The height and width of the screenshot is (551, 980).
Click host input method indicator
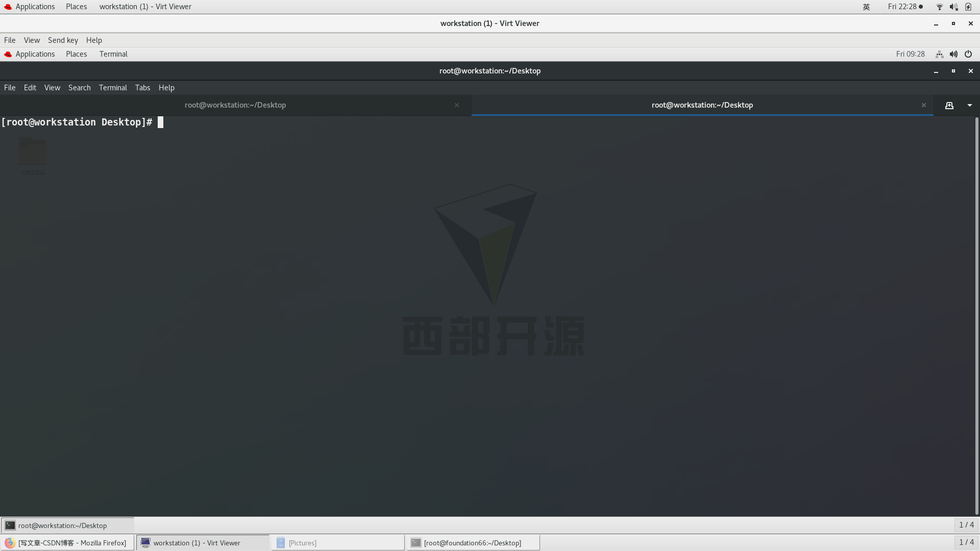click(x=866, y=7)
